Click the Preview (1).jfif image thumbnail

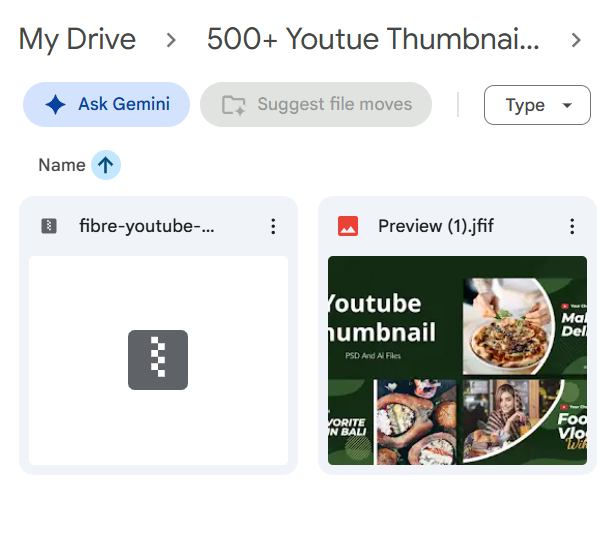[x=457, y=361]
